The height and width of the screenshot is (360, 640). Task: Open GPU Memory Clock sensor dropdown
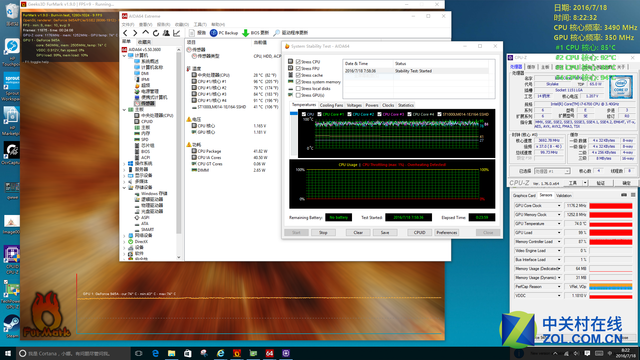(559, 215)
